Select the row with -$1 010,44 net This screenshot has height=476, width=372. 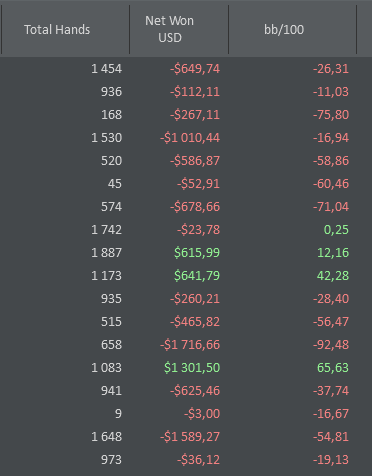[186, 138]
